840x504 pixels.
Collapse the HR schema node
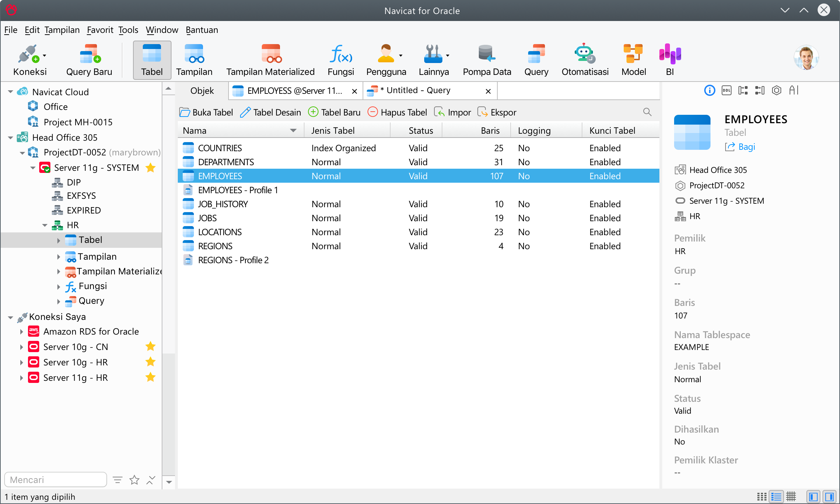[45, 225]
